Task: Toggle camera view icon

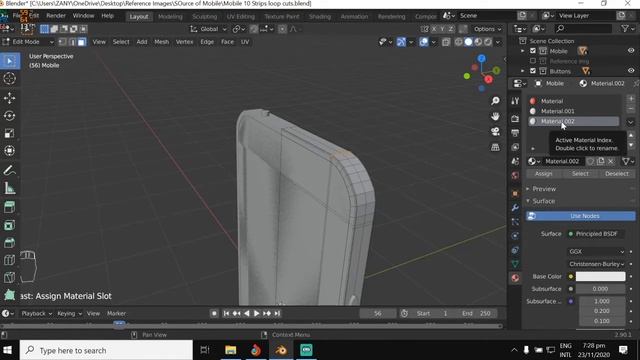Action: (x=495, y=131)
